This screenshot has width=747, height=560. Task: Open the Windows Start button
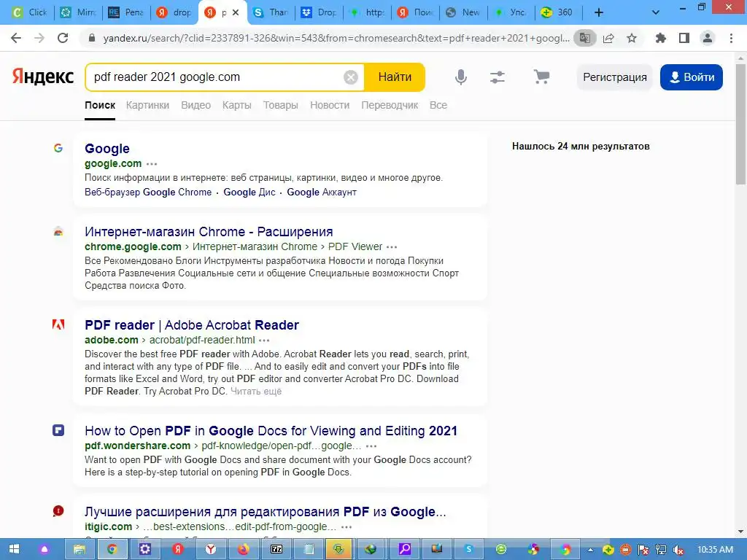click(14, 549)
